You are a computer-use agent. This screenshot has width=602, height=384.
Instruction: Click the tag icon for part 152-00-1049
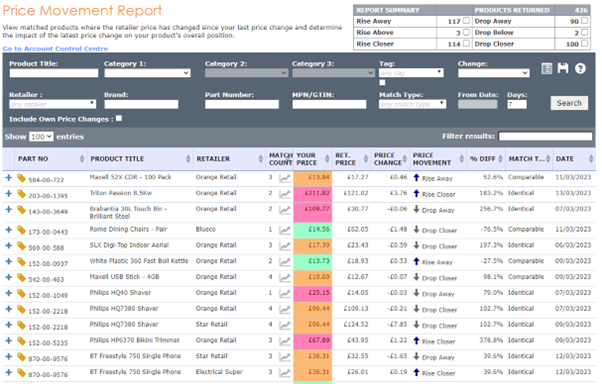point(22,293)
